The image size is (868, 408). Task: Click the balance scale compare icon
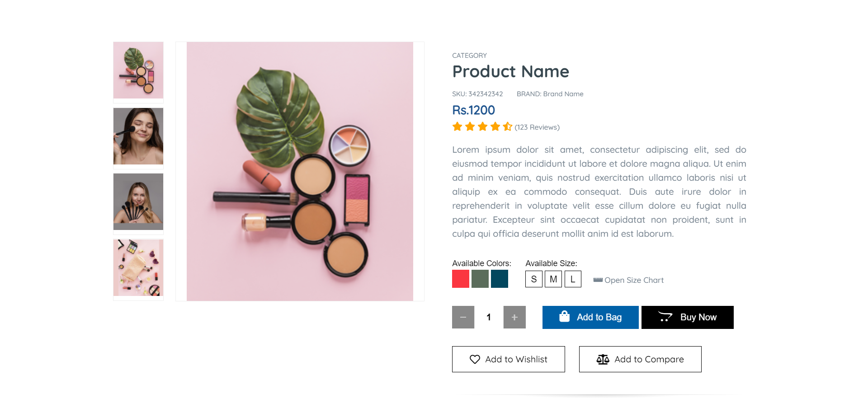pos(603,359)
